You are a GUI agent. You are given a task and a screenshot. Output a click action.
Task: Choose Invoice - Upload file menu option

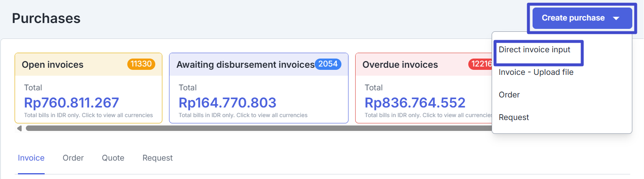click(536, 72)
